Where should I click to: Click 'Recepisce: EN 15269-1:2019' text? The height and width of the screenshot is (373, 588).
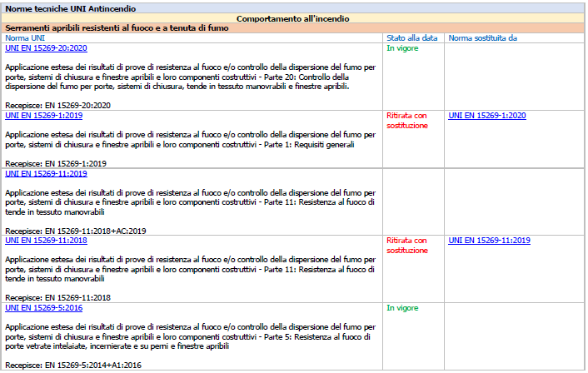pos(56,163)
